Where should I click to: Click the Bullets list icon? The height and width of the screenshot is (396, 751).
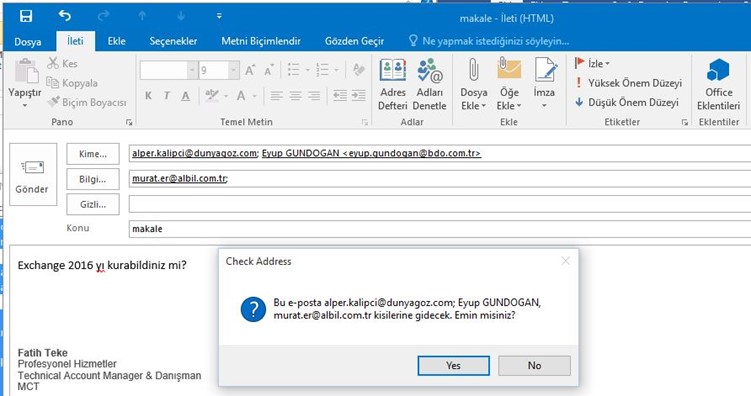[294, 70]
